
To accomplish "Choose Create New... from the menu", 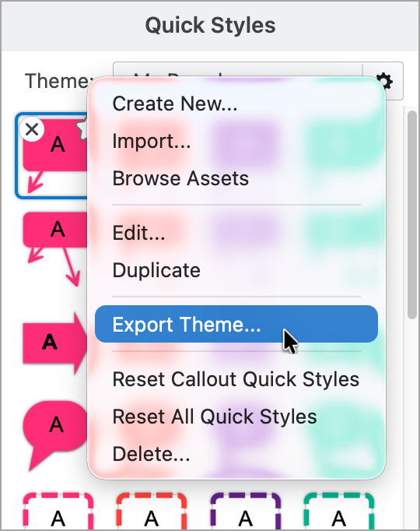I will click(x=236, y=104).
